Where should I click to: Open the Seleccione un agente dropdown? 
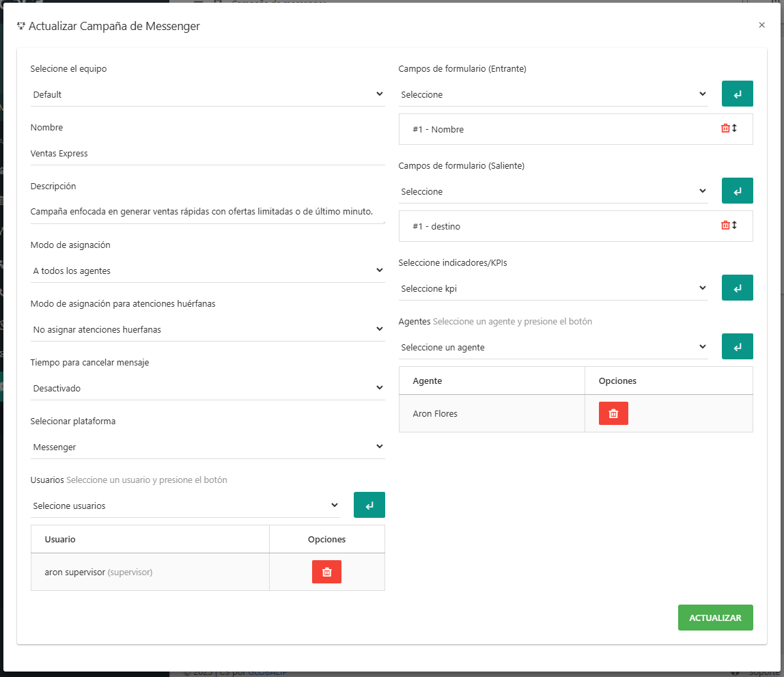pos(553,347)
